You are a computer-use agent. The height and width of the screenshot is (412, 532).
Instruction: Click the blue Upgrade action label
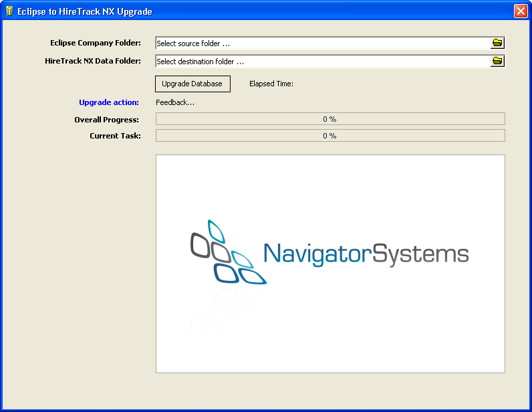(x=109, y=102)
